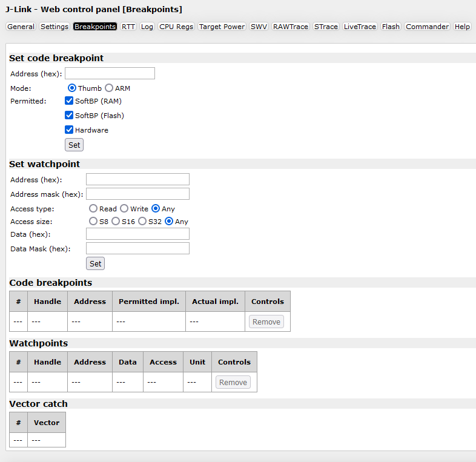
Task: Select ARM mode radio button
Action: (x=109, y=88)
